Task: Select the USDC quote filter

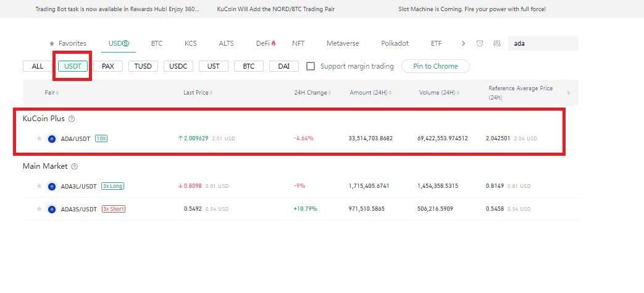Action: [178, 66]
